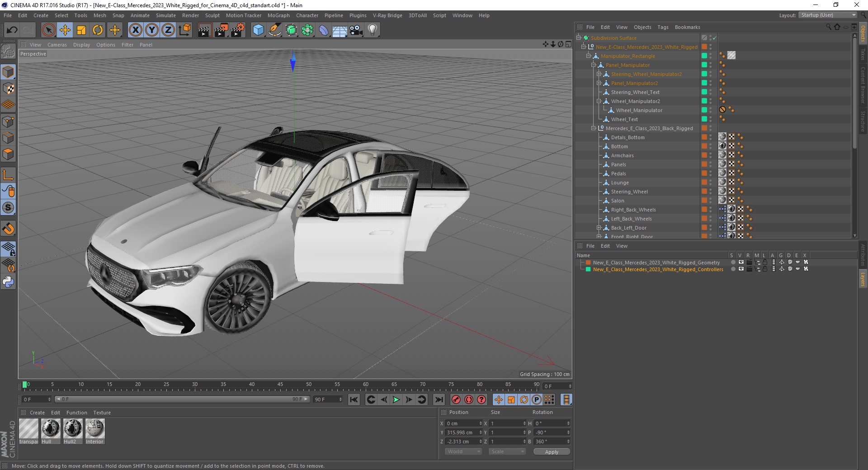
Task: Click Render View clapperboard icon
Action: pyautogui.click(x=204, y=30)
